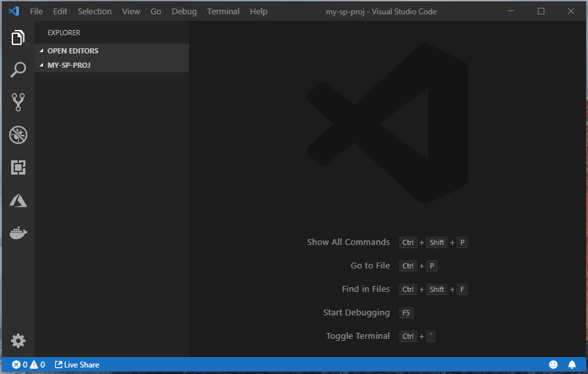Click the EXPLORER panel title

(x=64, y=33)
